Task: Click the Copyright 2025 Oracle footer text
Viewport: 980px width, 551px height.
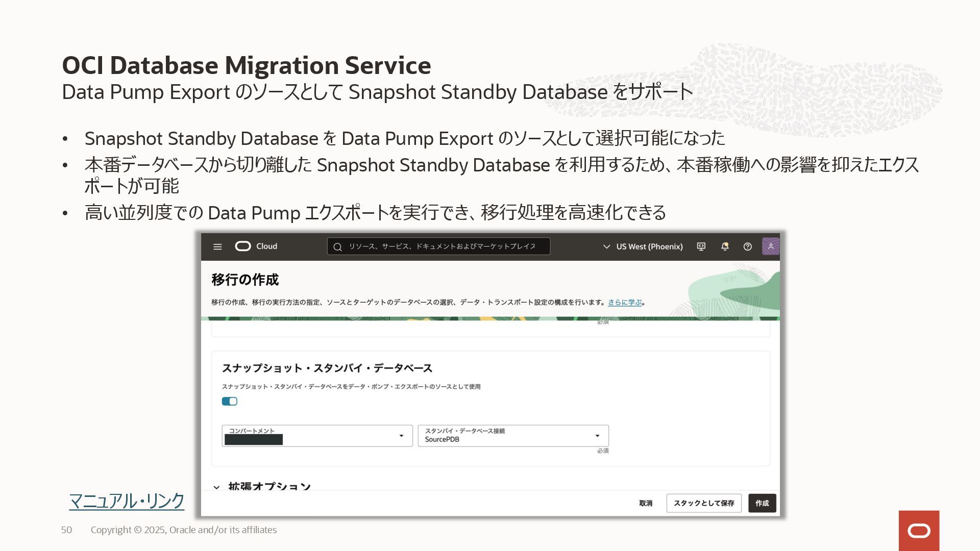Action: click(184, 530)
